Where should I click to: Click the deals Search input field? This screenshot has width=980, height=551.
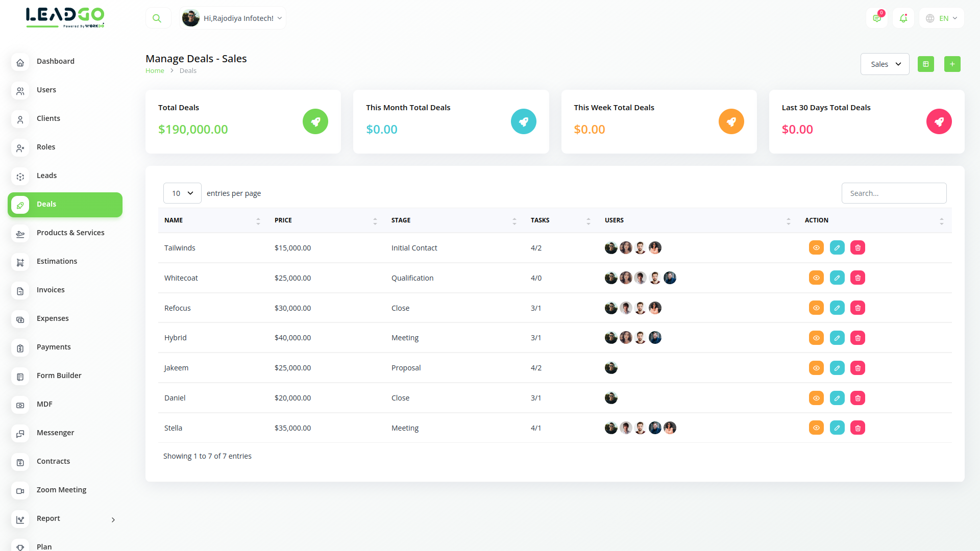(x=894, y=193)
